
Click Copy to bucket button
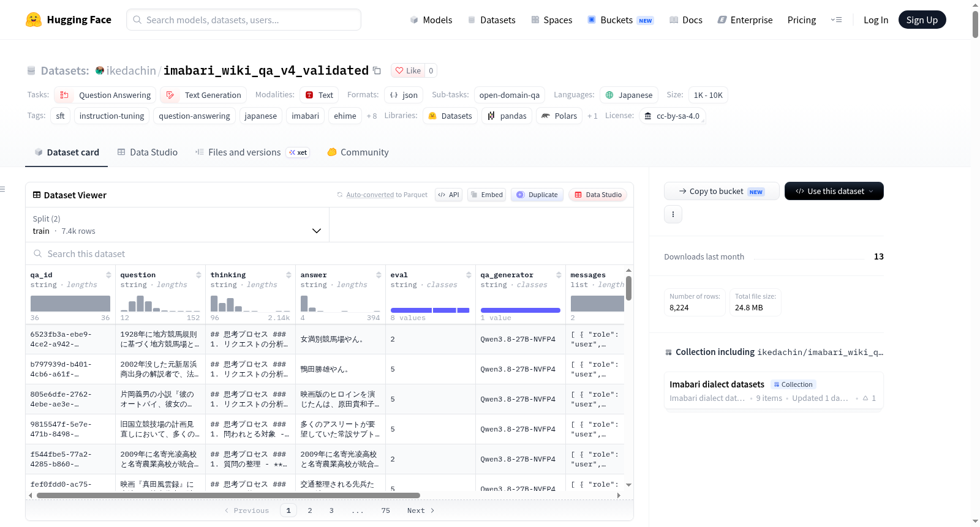(x=722, y=191)
